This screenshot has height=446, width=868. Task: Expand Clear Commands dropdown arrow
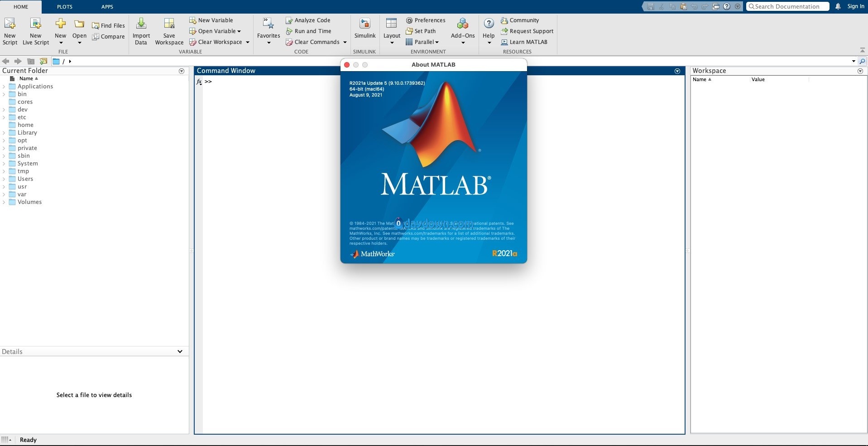(345, 42)
